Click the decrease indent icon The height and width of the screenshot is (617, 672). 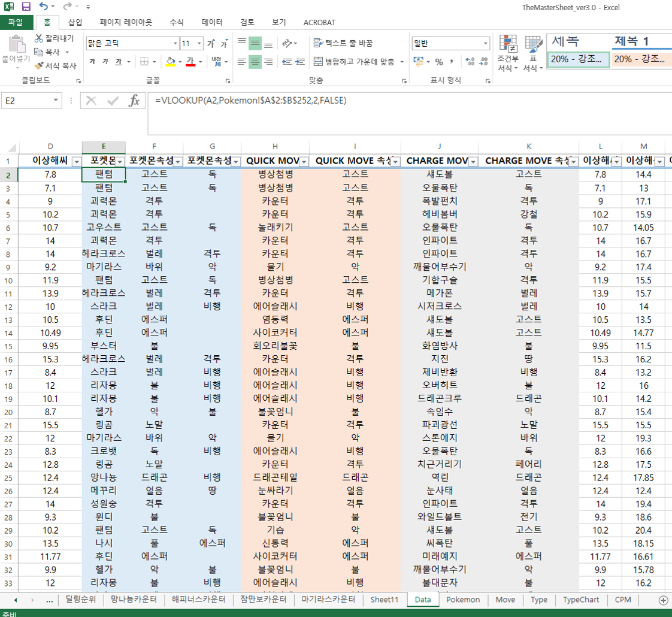[287, 62]
